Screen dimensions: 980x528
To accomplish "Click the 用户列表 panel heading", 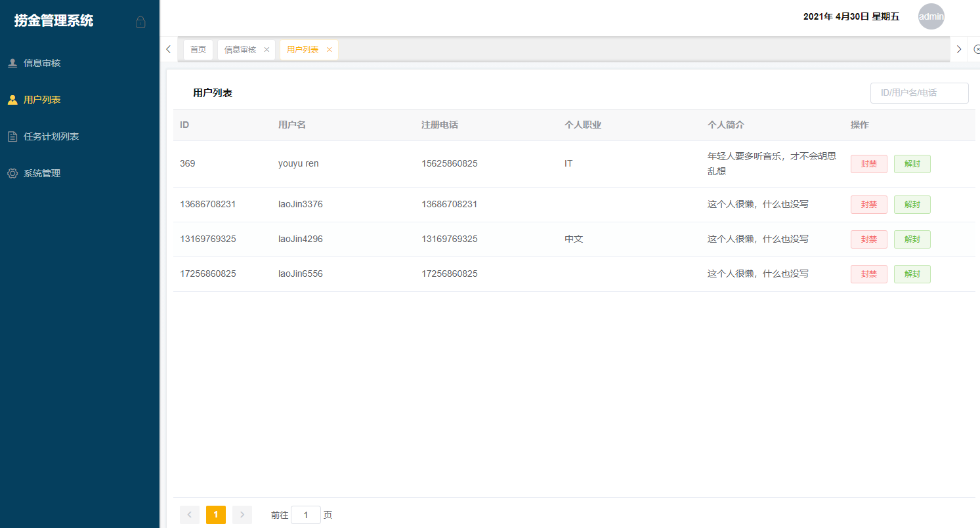I will 213,93.
